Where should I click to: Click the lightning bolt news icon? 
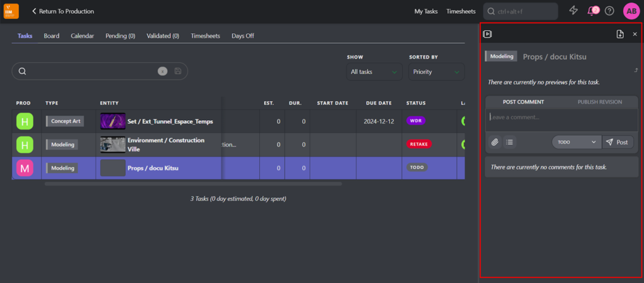click(574, 11)
